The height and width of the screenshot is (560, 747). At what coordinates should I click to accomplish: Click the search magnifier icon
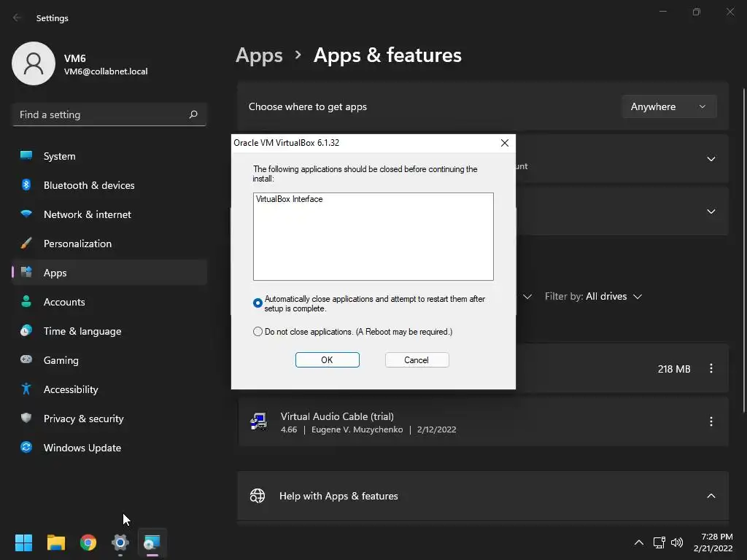193,114
